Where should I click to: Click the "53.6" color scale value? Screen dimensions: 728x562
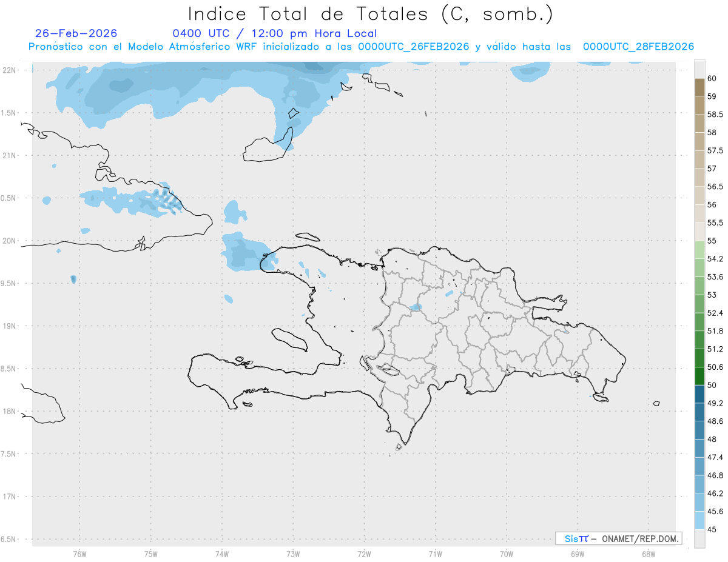715,276
